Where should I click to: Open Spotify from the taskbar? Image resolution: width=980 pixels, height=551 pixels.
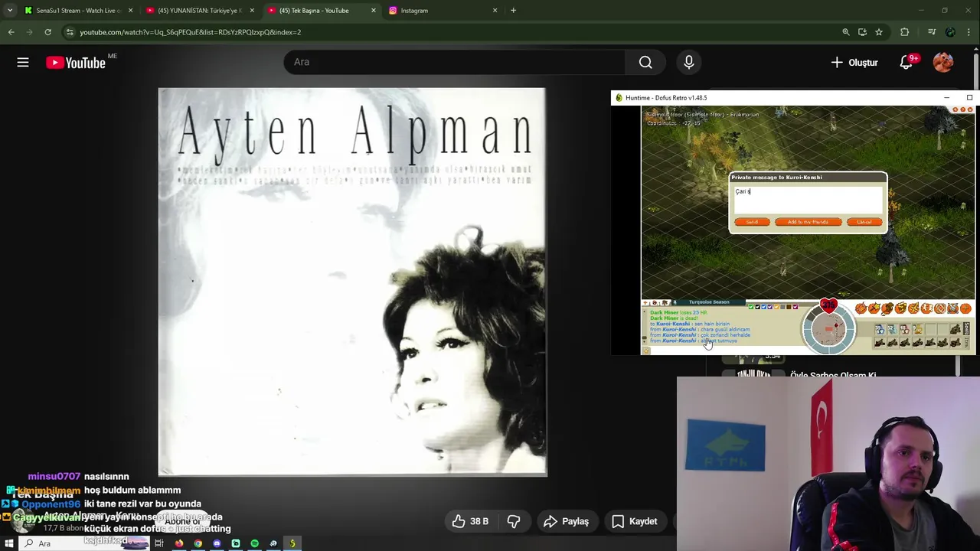pos(254,543)
